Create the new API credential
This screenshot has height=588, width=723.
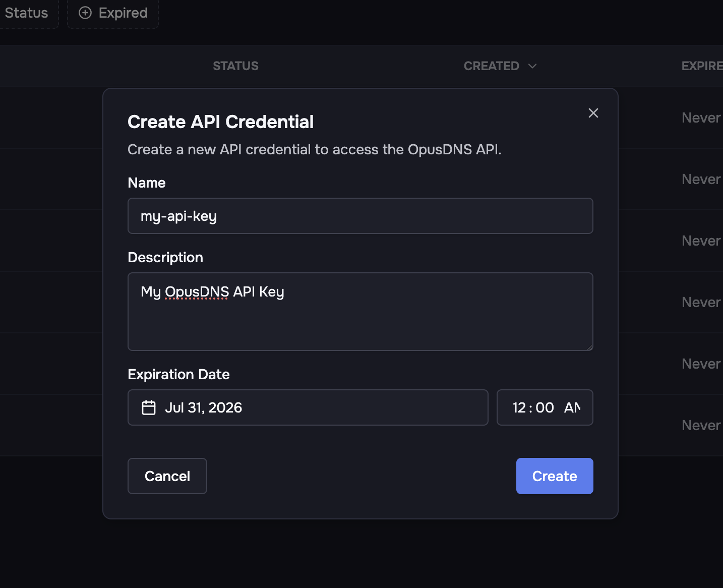pyautogui.click(x=555, y=476)
